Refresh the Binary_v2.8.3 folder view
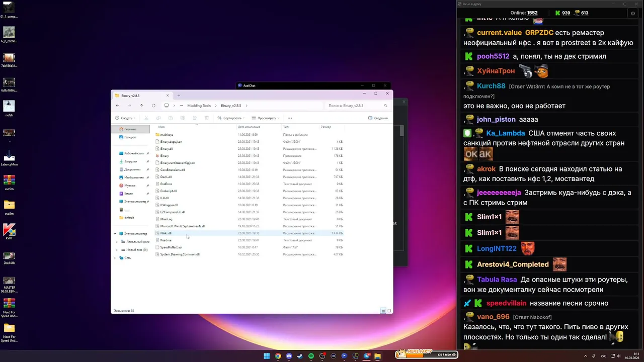This screenshot has height=362, width=644. (x=153, y=106)
